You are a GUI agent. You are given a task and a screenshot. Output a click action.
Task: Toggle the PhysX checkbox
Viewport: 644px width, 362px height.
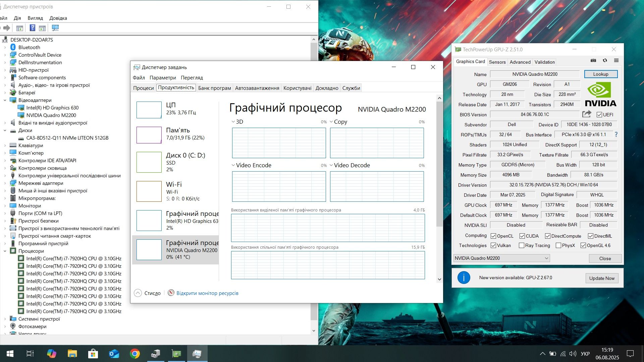coord(558,245)
